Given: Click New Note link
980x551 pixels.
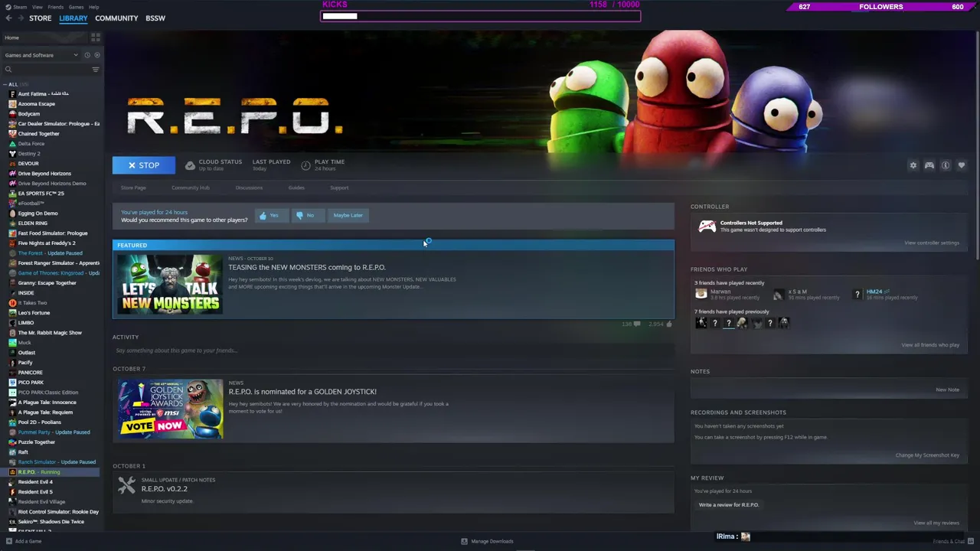Looking at the screenshot, I should [947, 390].
